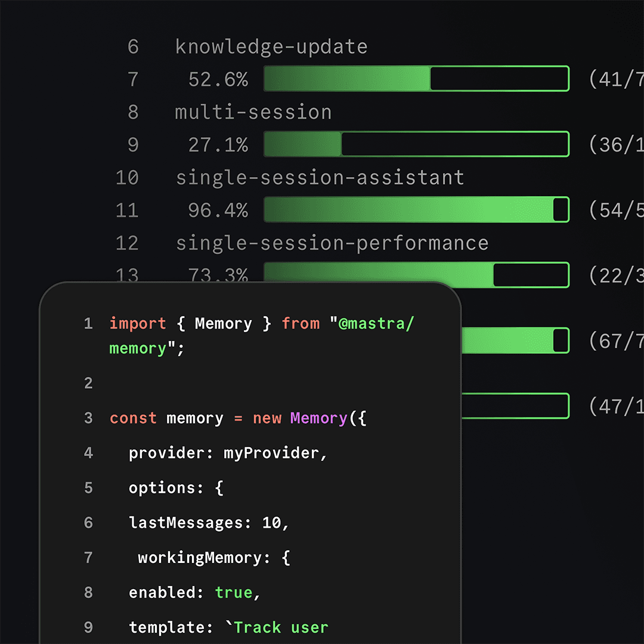This screenshot has width=644, height=644.
Task: Click the purple Memory constructor name
Action: pyautogui.click(x=318, y=418)
